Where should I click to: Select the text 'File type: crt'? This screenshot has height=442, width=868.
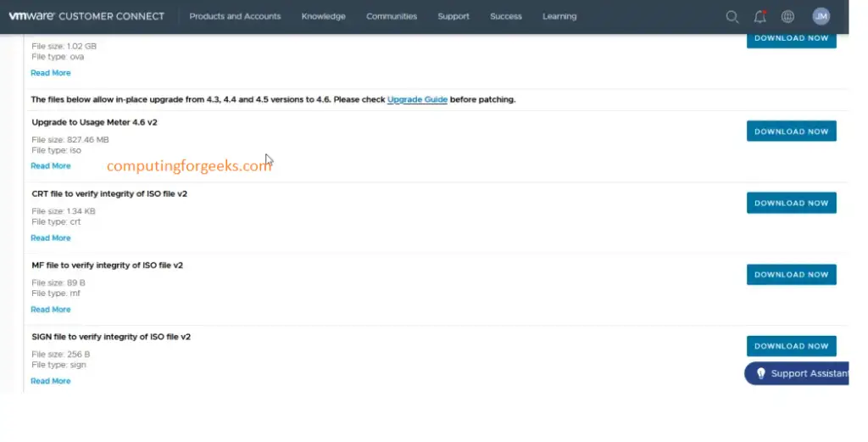[x=56, y=221]
